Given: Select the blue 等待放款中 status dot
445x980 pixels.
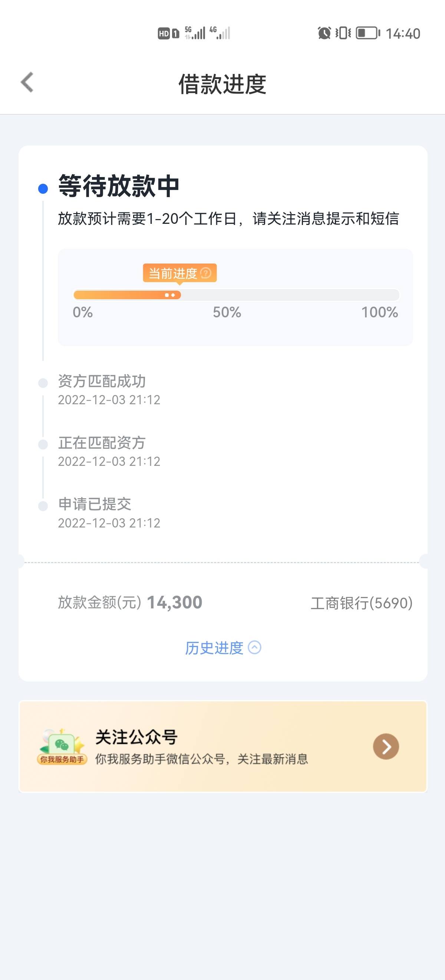Looking at the screenshot, I should (x=43, y=188).
